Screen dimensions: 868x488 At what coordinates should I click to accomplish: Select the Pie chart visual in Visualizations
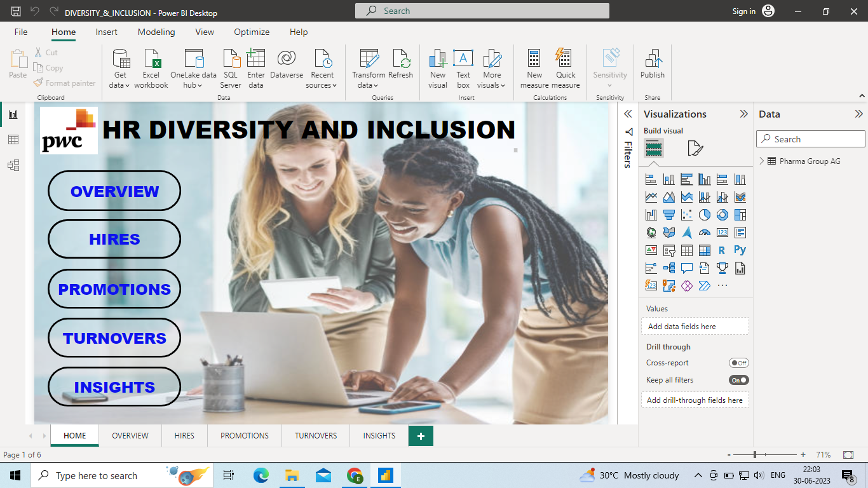(x=704, y=214)
